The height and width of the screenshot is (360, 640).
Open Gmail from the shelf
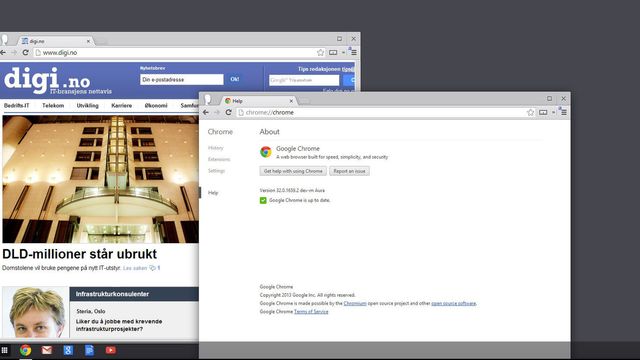47,350
